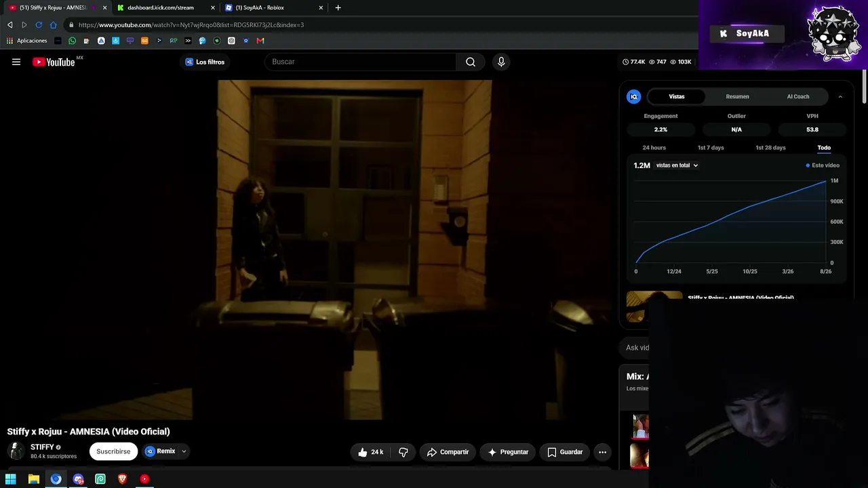The image size is (868, 488).
Task: Switch to the Resumen tab
Action: pos(737,96)
